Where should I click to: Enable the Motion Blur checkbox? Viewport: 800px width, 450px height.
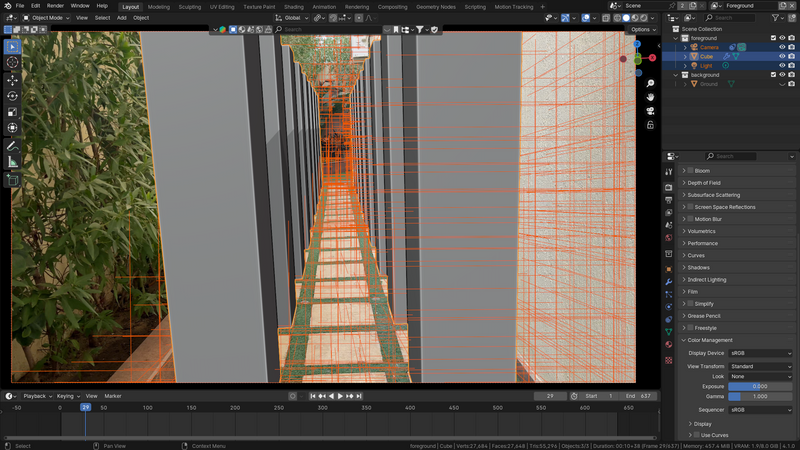(x=690, y=219)
